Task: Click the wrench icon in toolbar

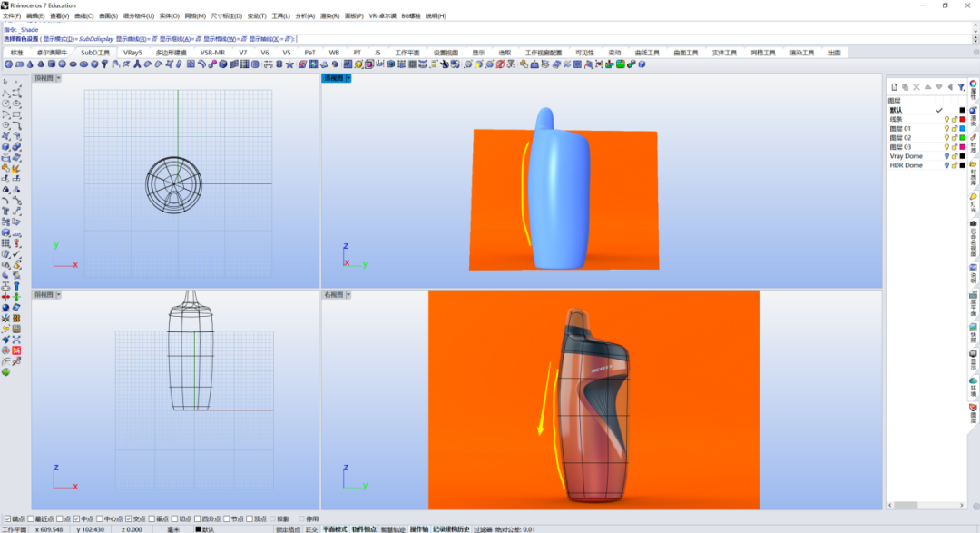Action: 445,64
